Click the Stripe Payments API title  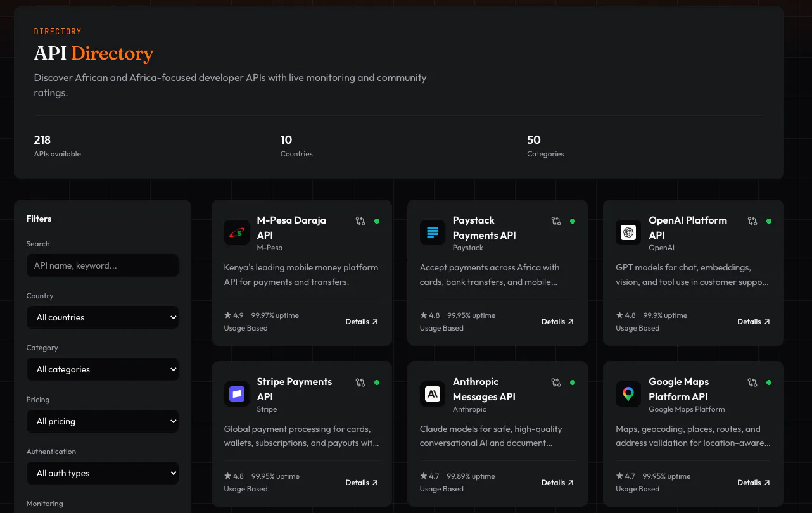tap(295, 389)
